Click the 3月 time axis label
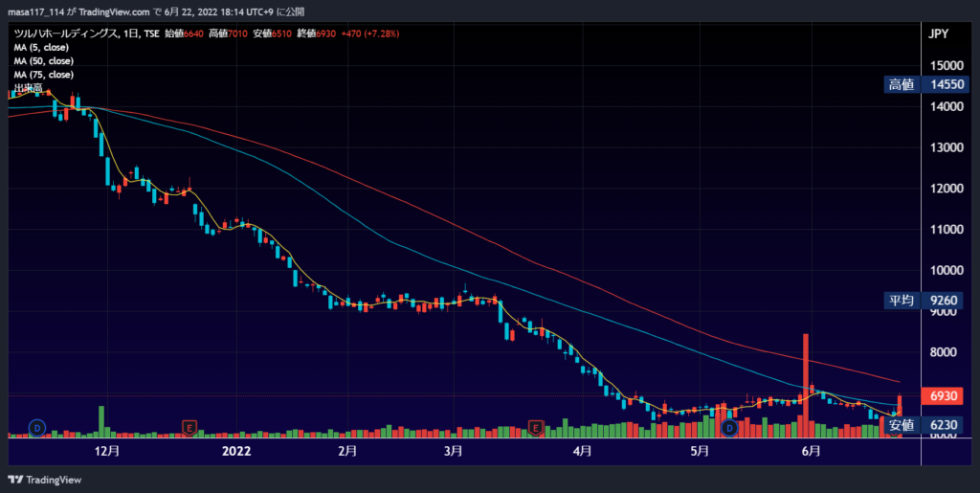Viewport: 980px width, 493px height. click(x=455, y=451)
